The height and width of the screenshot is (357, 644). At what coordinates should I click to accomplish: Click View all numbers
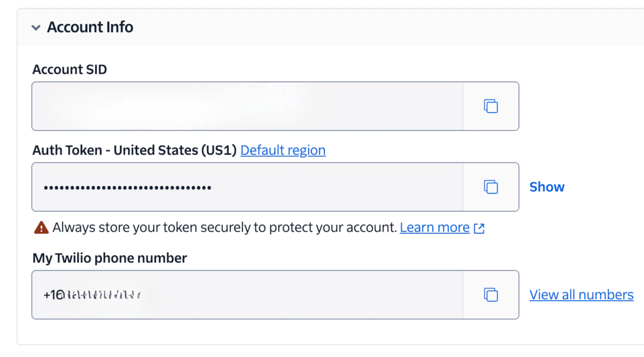pos(581,295)
